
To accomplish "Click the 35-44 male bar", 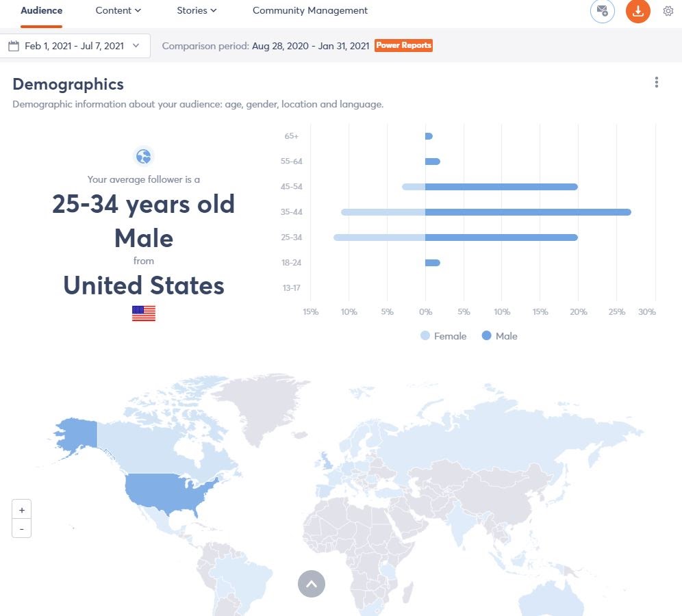I will (528, 212).
